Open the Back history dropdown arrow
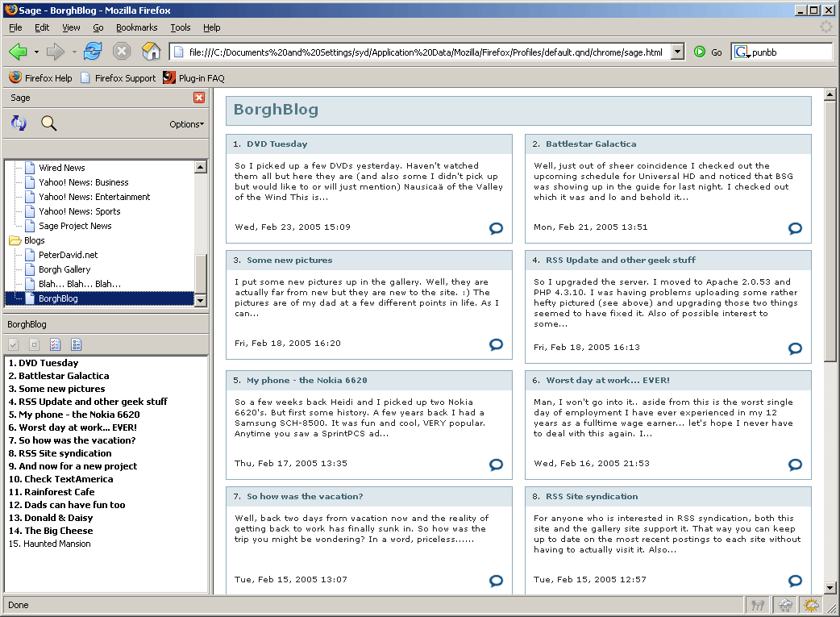The width and height of the screenshot is (840, 617). coord(36,52)
